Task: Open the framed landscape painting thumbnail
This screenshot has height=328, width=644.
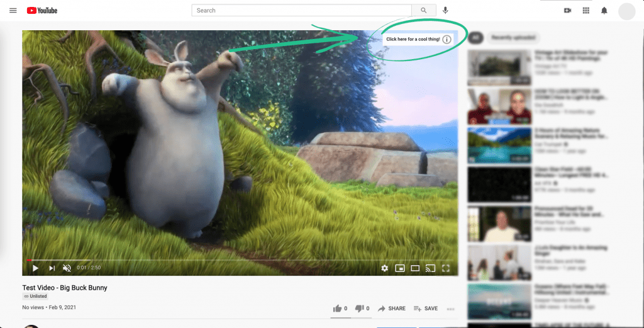Action: pos(499,68)
